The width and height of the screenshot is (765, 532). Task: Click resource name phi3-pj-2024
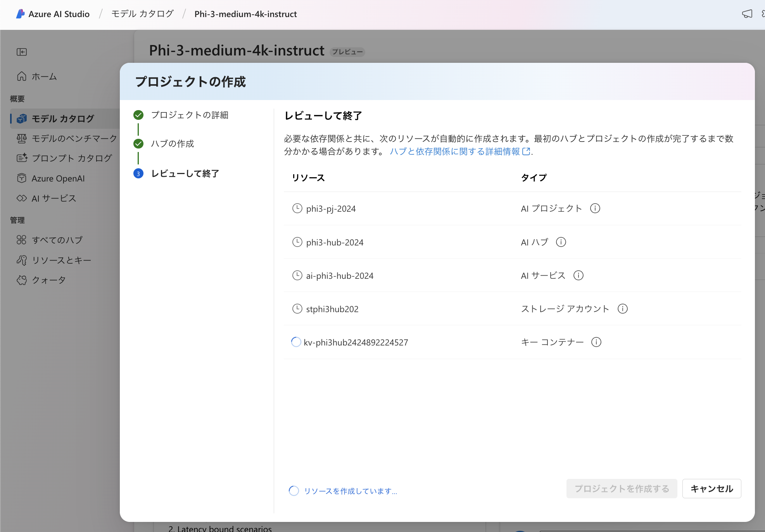(331, 209)
